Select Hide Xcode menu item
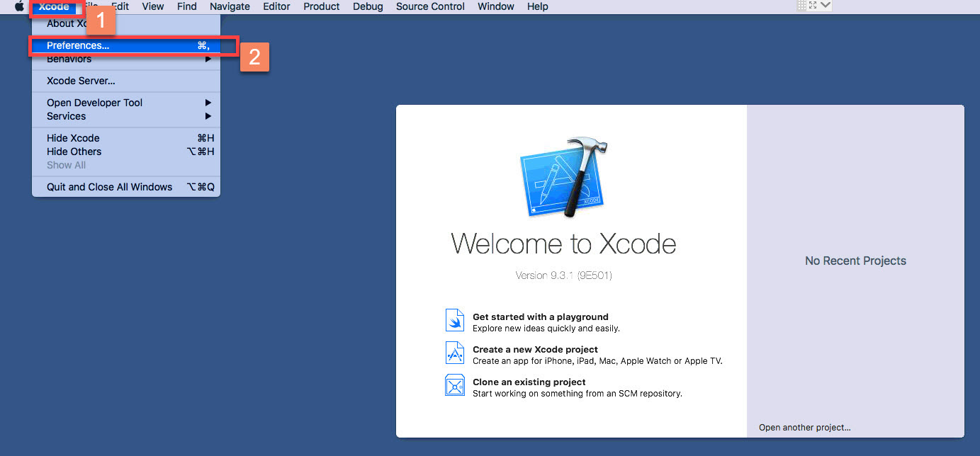 (126, 138)
